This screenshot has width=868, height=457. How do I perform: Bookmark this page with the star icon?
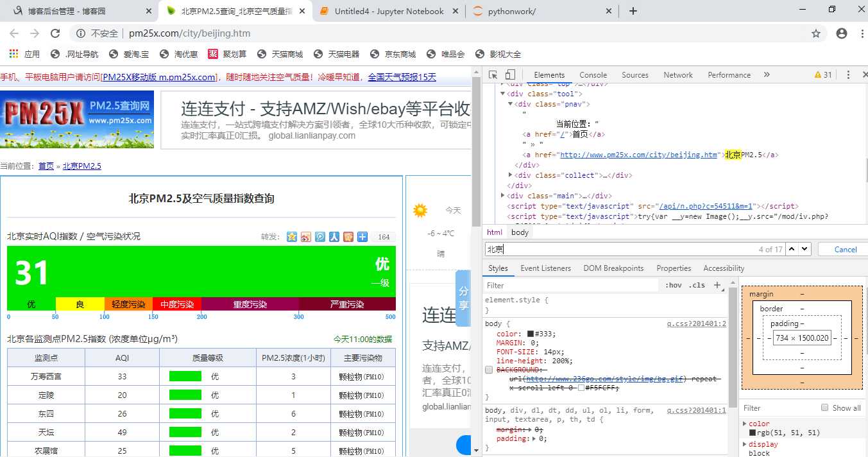click(816, 33)
